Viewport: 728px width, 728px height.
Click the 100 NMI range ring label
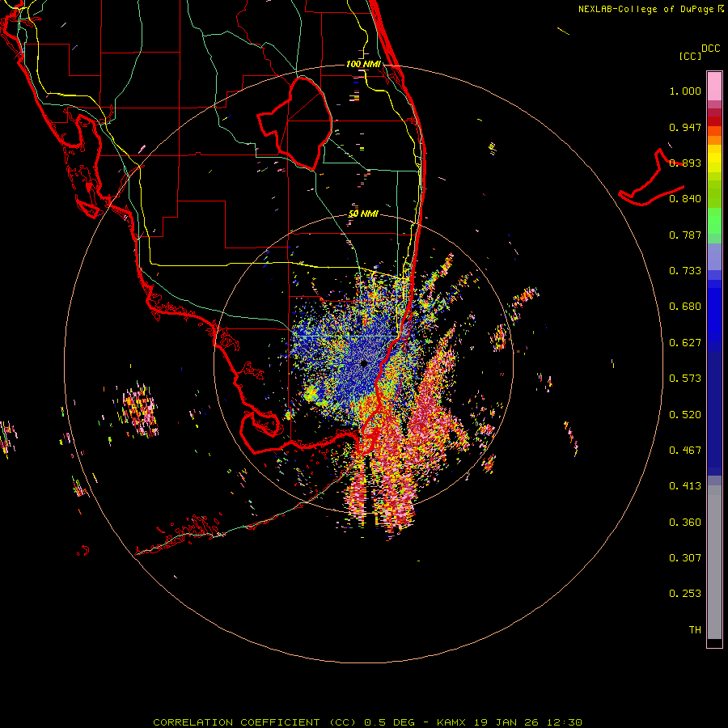(363, 64)
